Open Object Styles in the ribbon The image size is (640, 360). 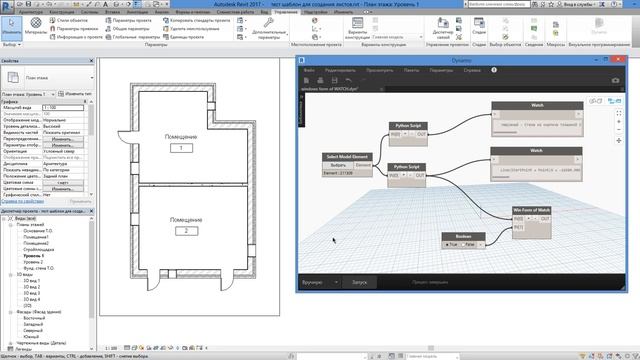click(69, 20)
